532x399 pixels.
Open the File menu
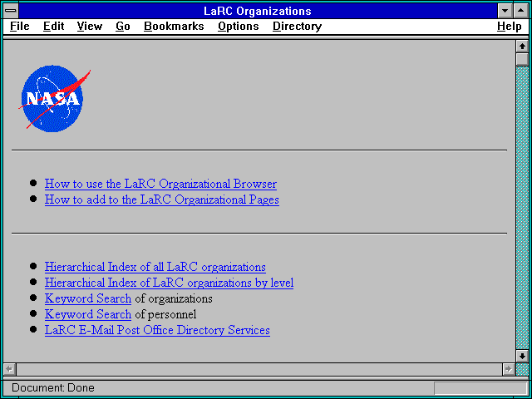20,27
